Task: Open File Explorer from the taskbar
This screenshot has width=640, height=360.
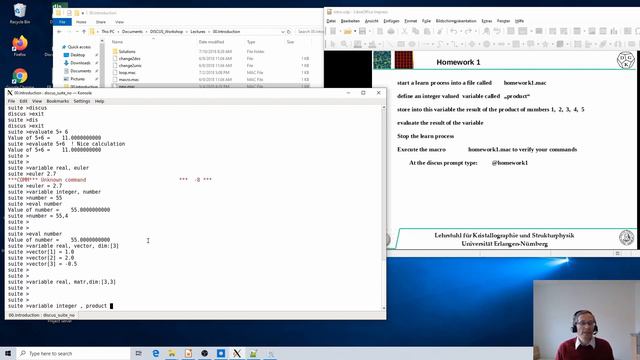Action: tap(172, 353)
